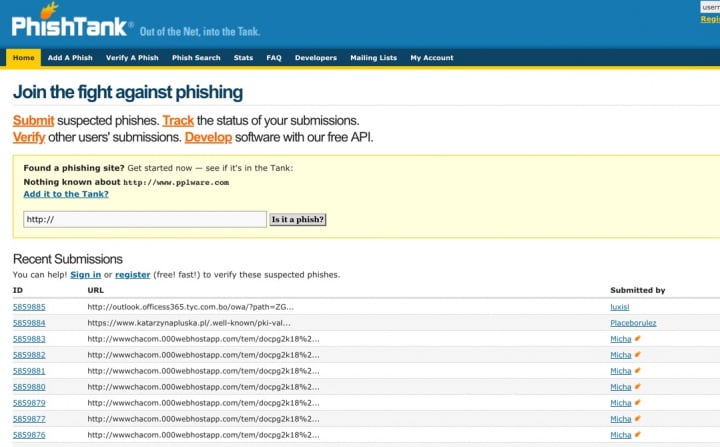Click the wwwchacom URL in row 5859880
The height and width of the screenshot is (447, 720).
[203, 387]
